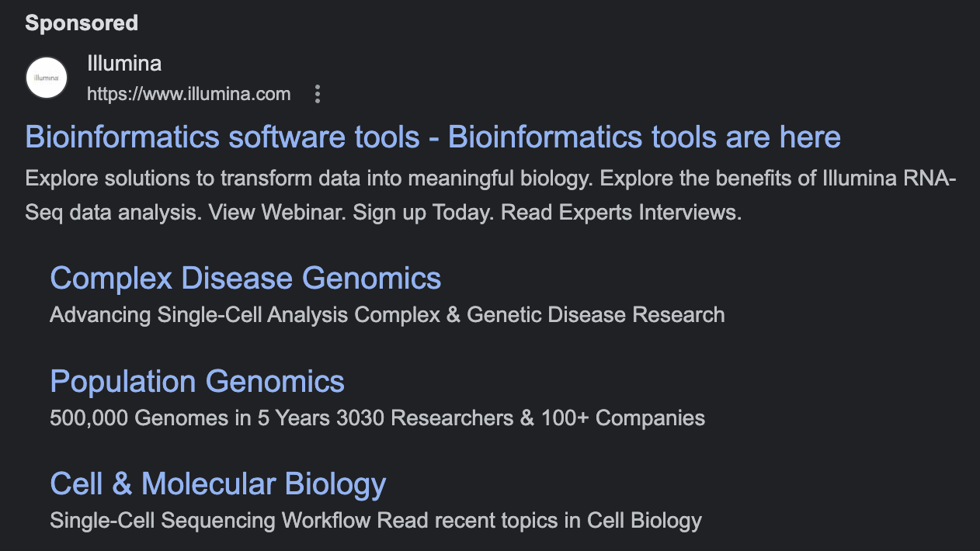
Task: Click "Single-Cell Sequencing Workflow" description text
Action: tap(210, 521)
